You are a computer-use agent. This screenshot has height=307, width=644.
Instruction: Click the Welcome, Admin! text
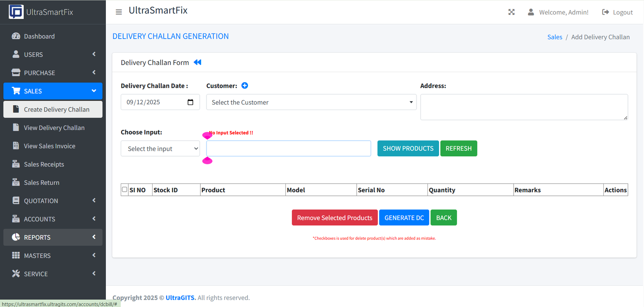pos(563,12)
